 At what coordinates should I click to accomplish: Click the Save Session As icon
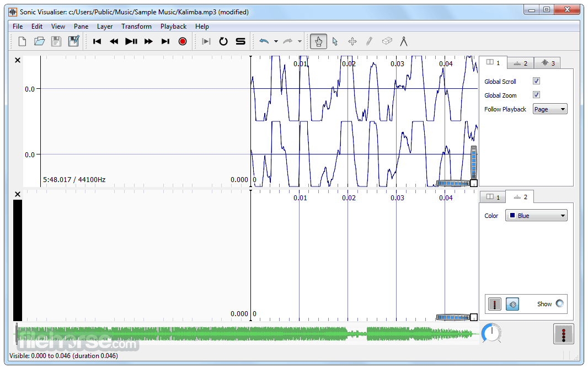(x=73, y=41)
